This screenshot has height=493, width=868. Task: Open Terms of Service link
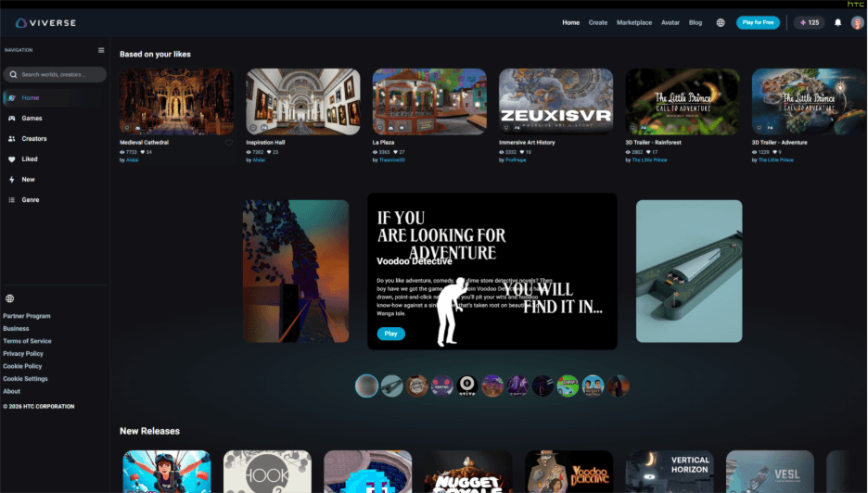27,341
